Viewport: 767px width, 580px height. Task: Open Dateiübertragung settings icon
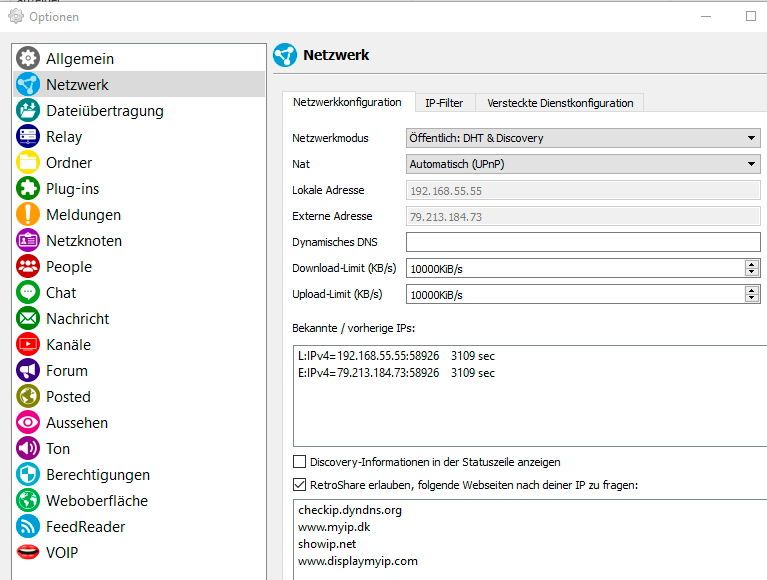[28, 110]
